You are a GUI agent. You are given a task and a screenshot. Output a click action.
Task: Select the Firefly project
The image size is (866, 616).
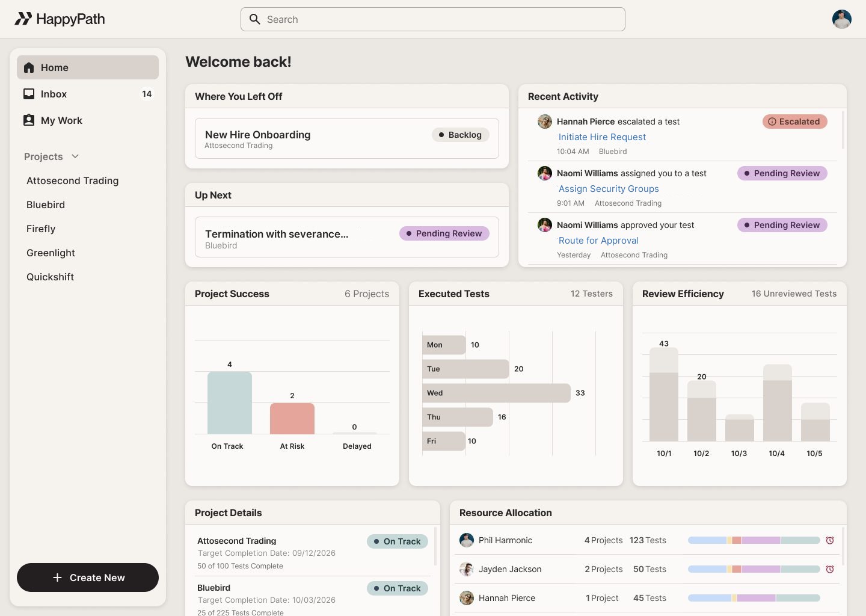pos(41,229)
